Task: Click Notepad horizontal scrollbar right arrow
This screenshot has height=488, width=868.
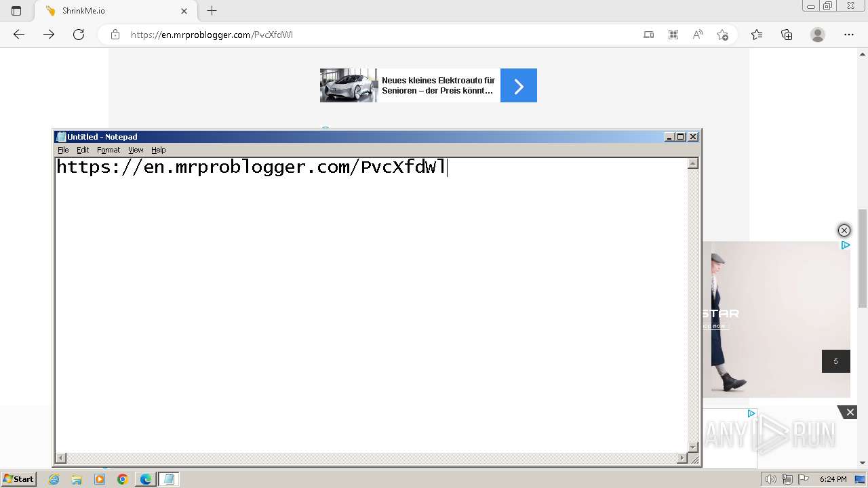Action: click(682, 458)
